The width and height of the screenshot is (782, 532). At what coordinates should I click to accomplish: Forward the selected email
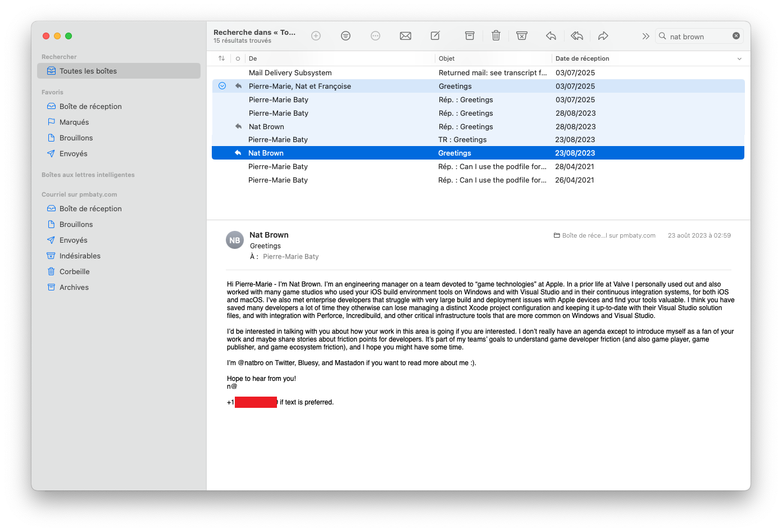click(x=603, y=36)
